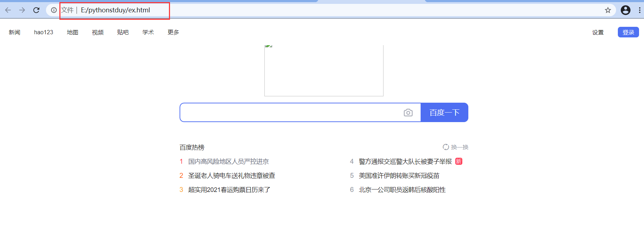Open the Chrome three-dot menu
The image size is (644, 235).
[x=640, y=10]
